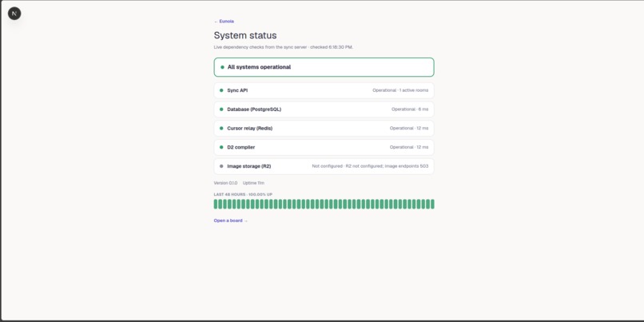Follow the 'Open a board' link
644x322 pixels.
point(231,221)
